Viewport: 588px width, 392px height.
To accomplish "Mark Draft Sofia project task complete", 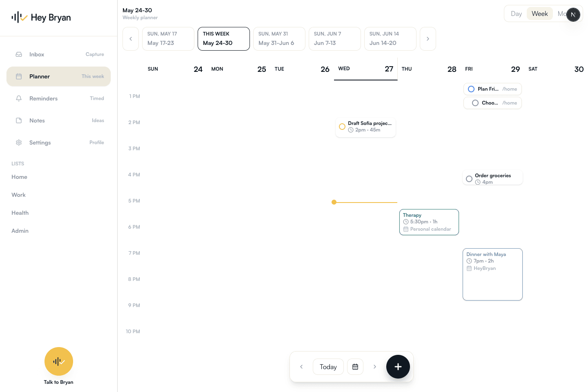I will (342, 127).
